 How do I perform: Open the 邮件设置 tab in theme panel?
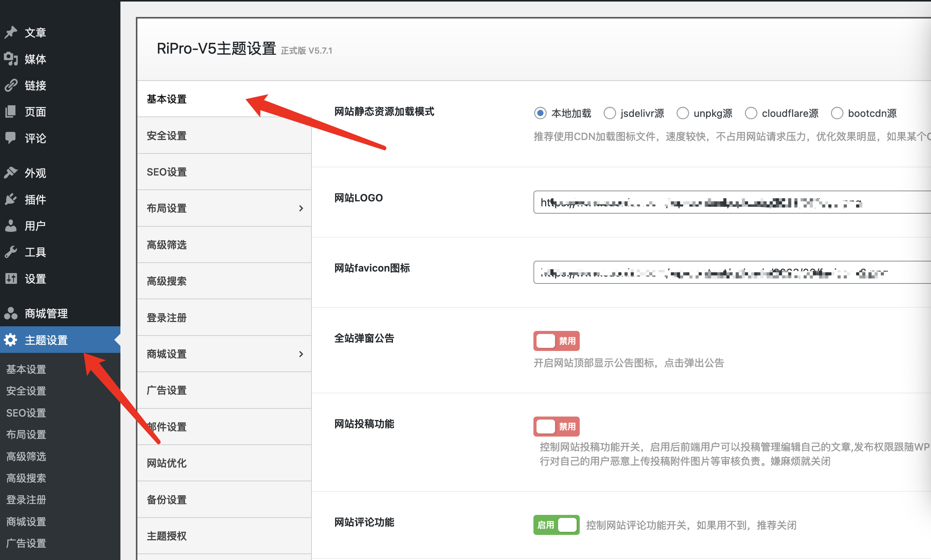(224, 427)
